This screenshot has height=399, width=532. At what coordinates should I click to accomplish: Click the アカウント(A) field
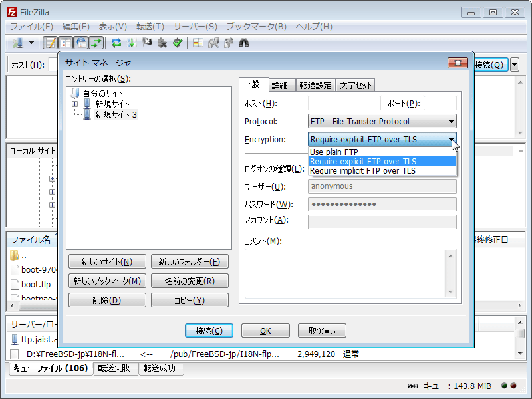(x=382, y=222)
